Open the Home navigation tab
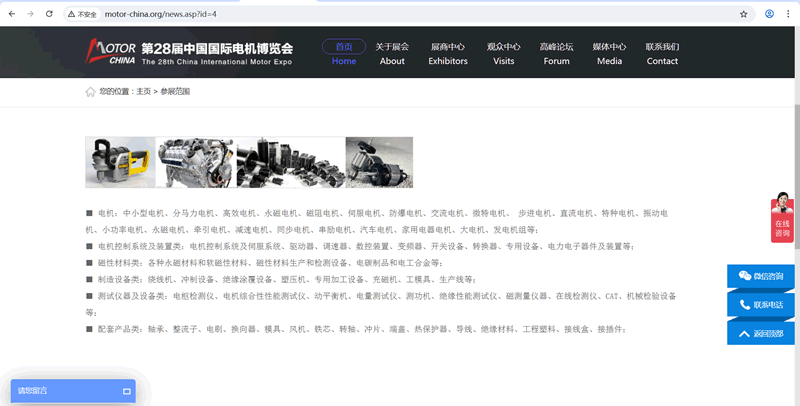Image resolution: width=800 pixels, height=406 pixels. click(x=344, y=53)
